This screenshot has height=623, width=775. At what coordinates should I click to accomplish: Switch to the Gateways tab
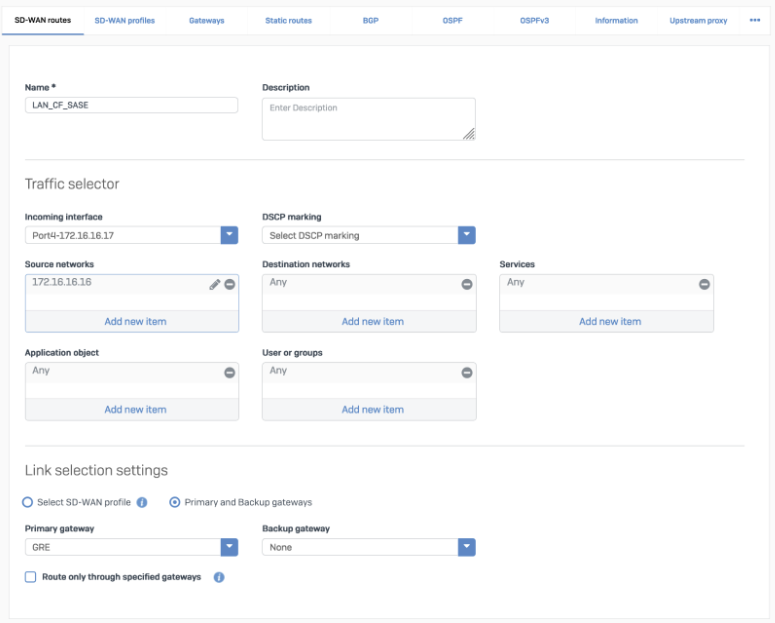(207, 21)
